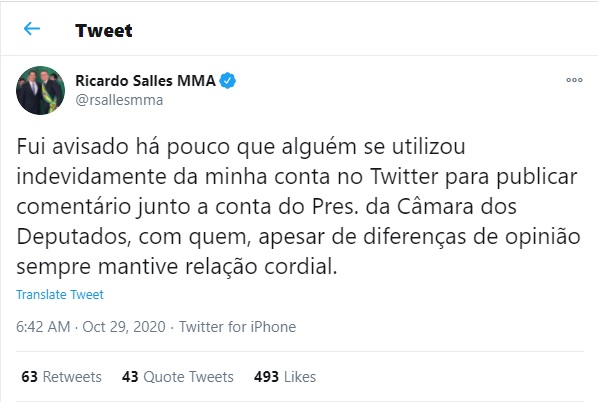
Task: Click the blue verified badge
Action: [228, 80]
